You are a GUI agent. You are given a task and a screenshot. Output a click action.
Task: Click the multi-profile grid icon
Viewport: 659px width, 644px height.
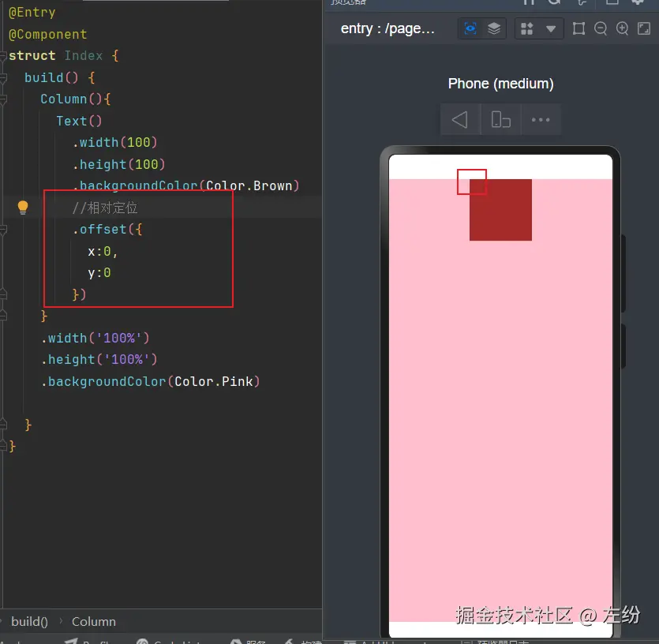point(526,28)
